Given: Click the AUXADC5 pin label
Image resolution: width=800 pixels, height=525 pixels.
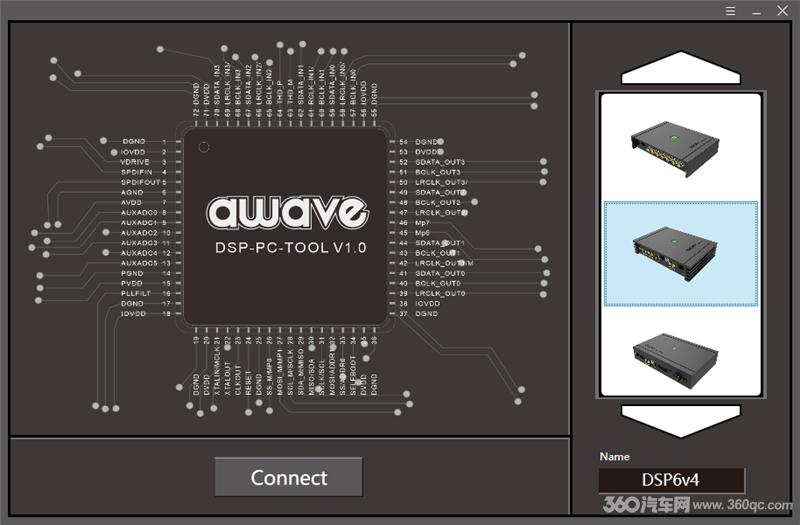Looking at the screenshot, I should pyautogui.click(x=139, y=263).
